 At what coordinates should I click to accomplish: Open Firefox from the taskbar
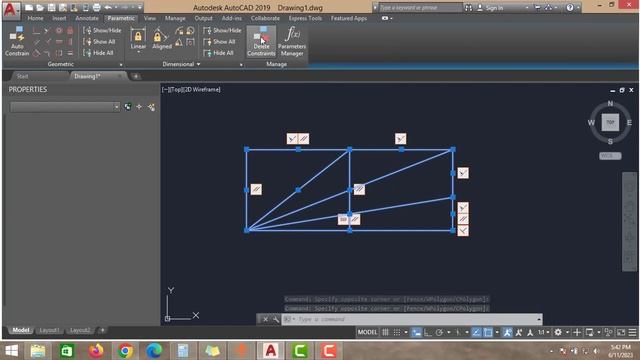click(x=96, y=350)
